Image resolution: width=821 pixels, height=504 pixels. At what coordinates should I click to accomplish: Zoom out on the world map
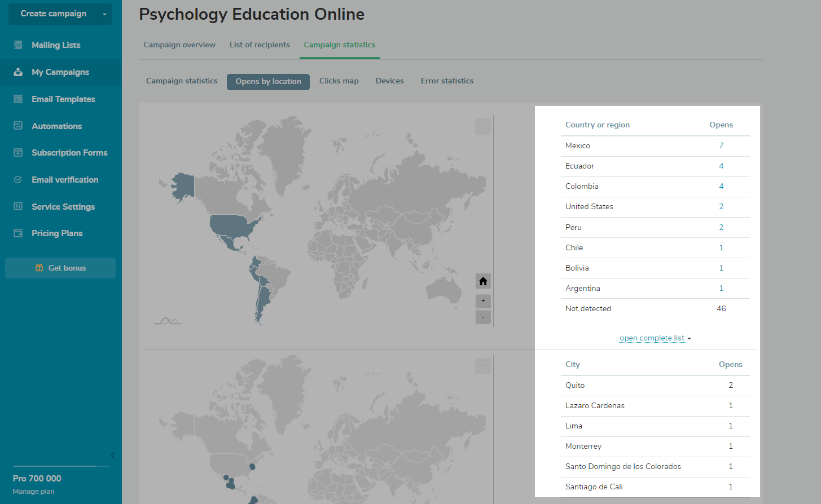[x=483, y=317]
